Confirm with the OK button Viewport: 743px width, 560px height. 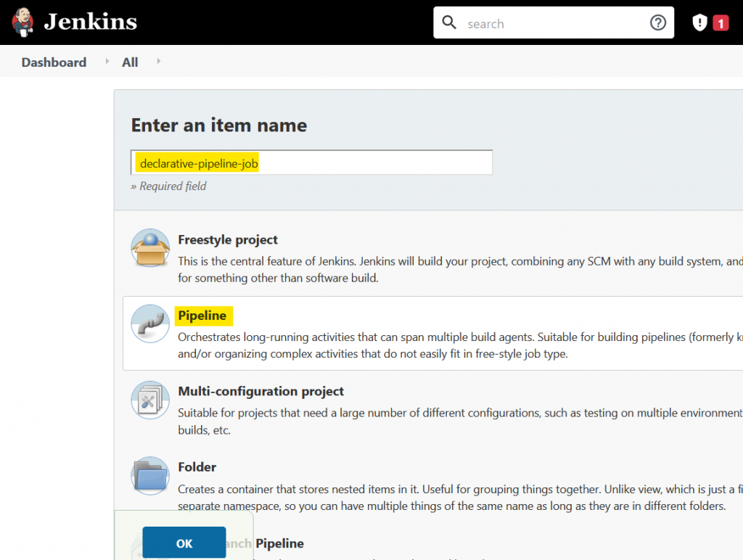click(x=184, y=543)
